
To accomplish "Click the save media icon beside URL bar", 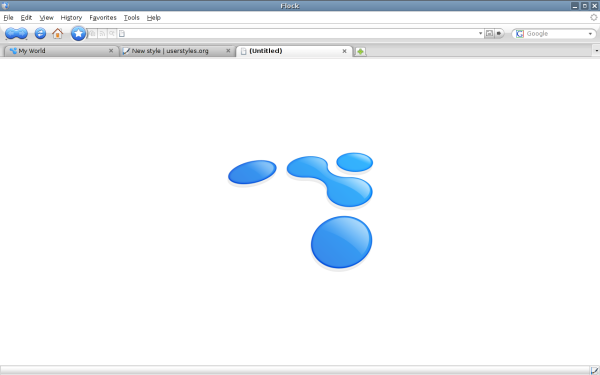I will [489, 34].
